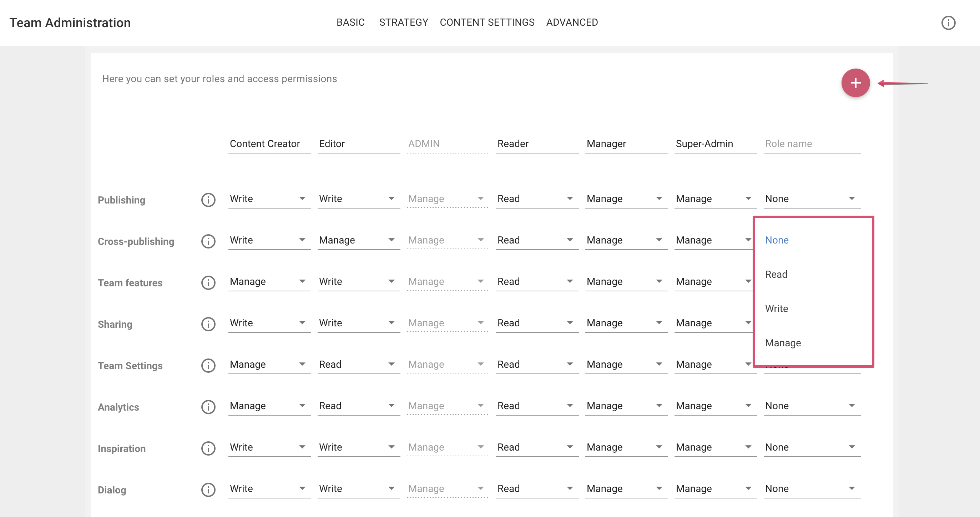Open the CONTENT SETTINGS tab

pos(487,22)
